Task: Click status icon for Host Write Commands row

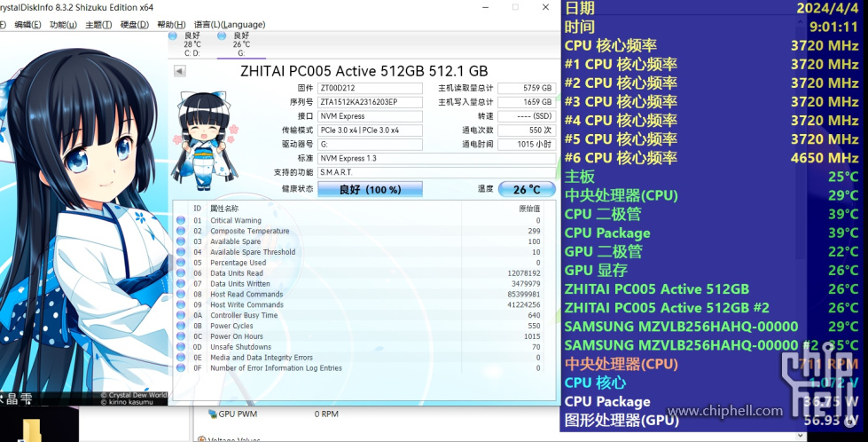Action: (x=181, y=304)
